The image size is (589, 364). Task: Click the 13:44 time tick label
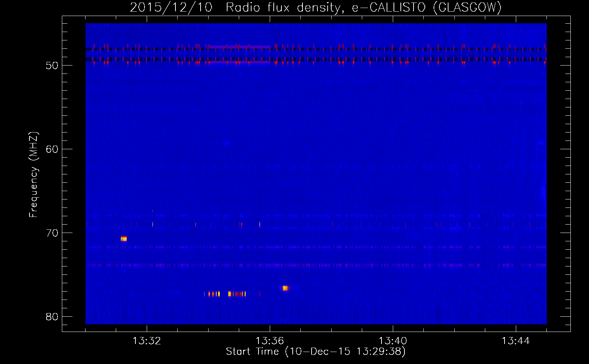click(x=516, y=341)
